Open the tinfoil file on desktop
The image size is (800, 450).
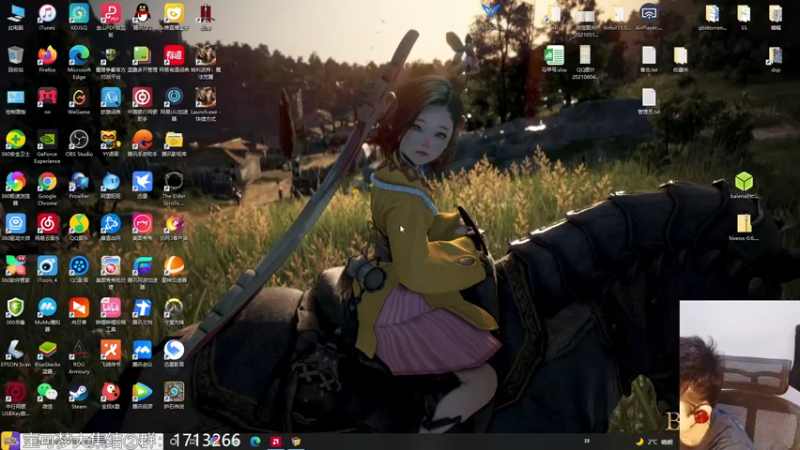coord(617,16)
